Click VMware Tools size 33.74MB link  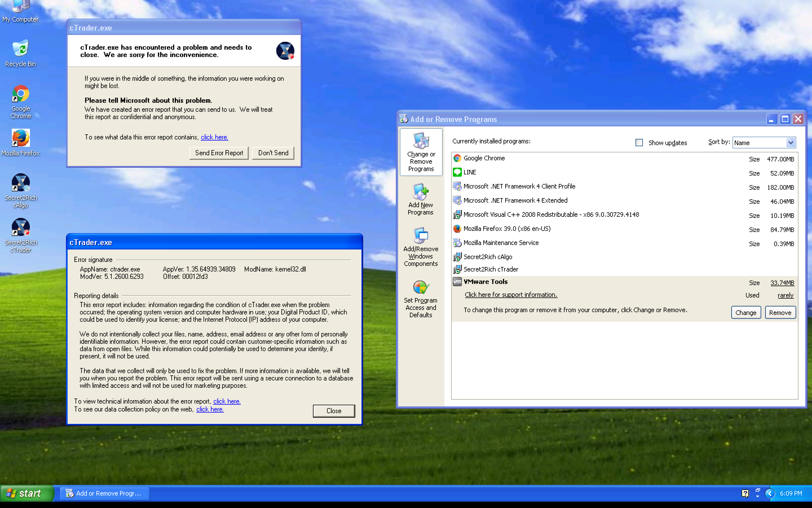pyautogui.click(x=782, y=283)
